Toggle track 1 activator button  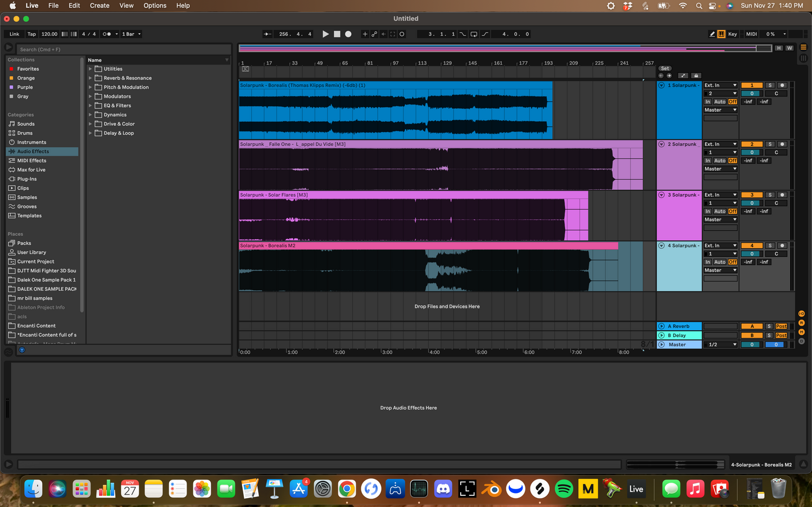point(752,85)
